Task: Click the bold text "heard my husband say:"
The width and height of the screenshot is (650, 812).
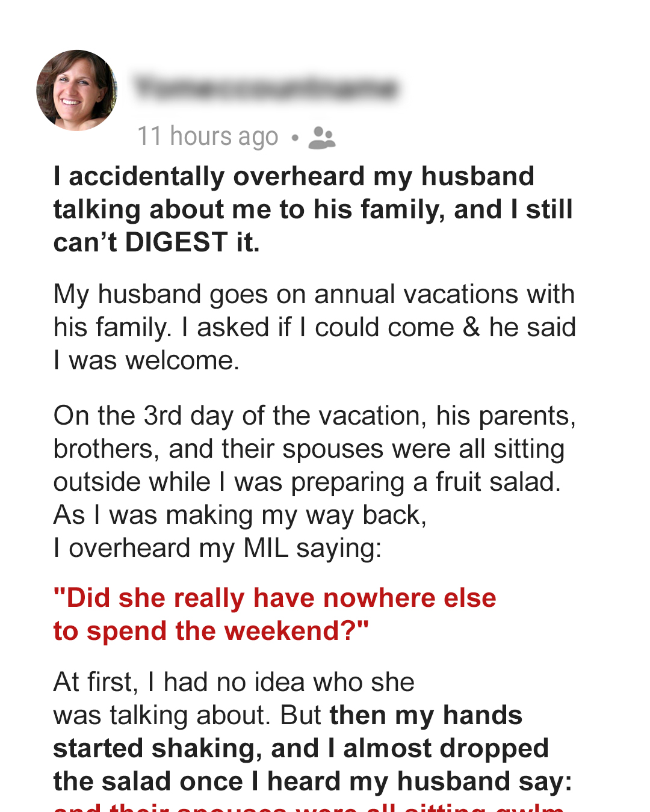Action: pos(419,782)
